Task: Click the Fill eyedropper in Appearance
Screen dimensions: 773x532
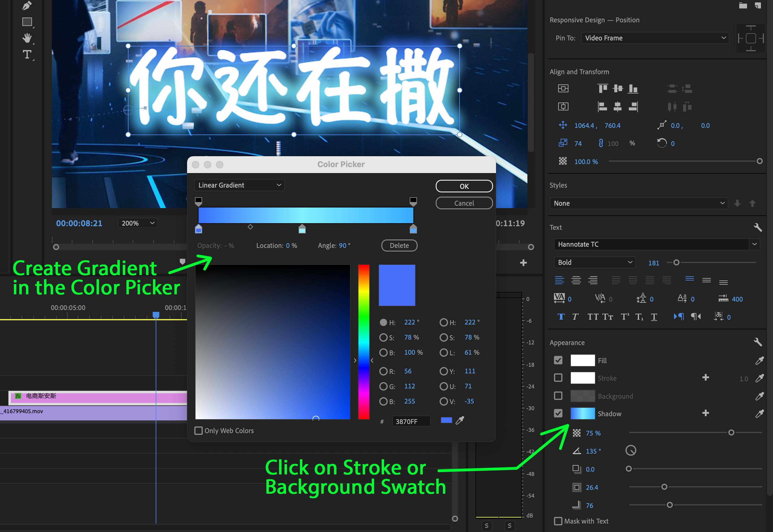Action: coord(759,360)
